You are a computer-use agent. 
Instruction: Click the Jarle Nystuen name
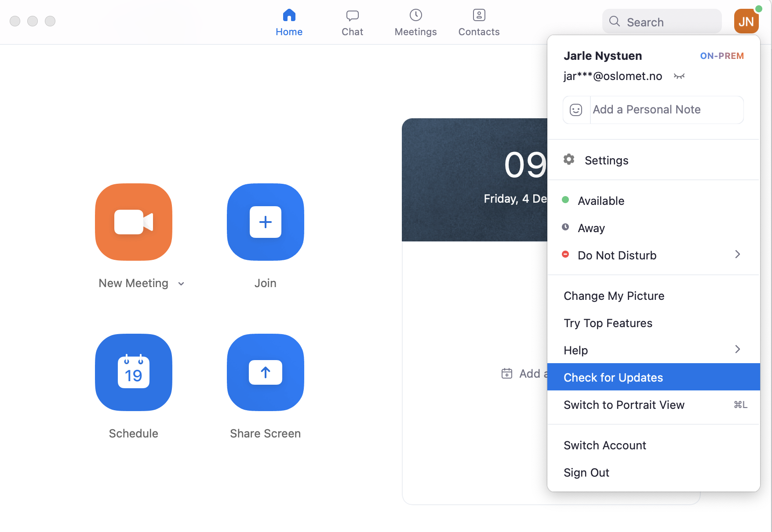click(x=603, y=56)
